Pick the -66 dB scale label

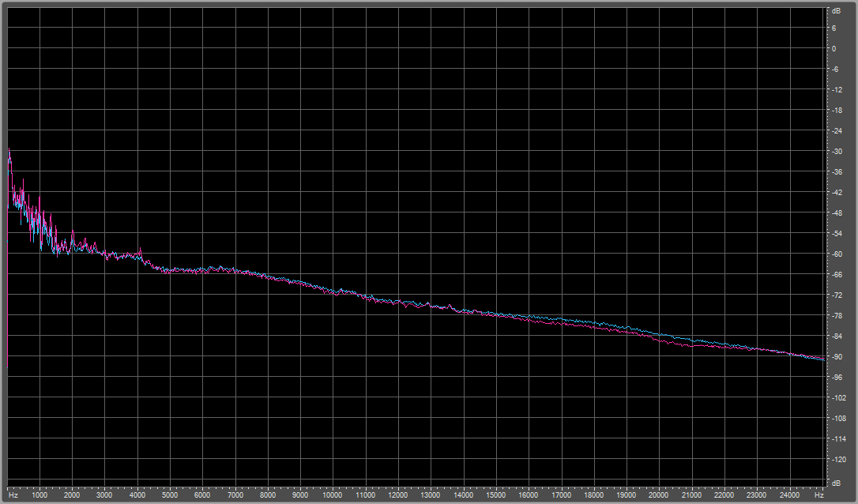[837, 274]
